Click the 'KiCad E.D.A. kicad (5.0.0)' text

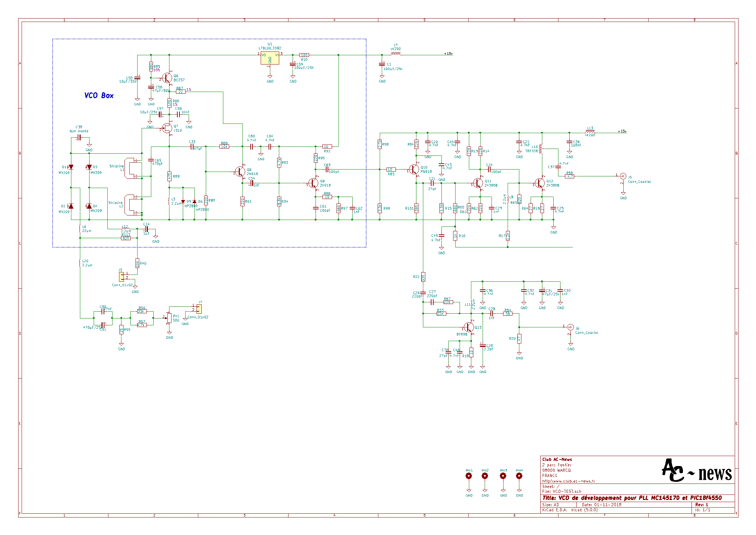[x=570, y=510]
